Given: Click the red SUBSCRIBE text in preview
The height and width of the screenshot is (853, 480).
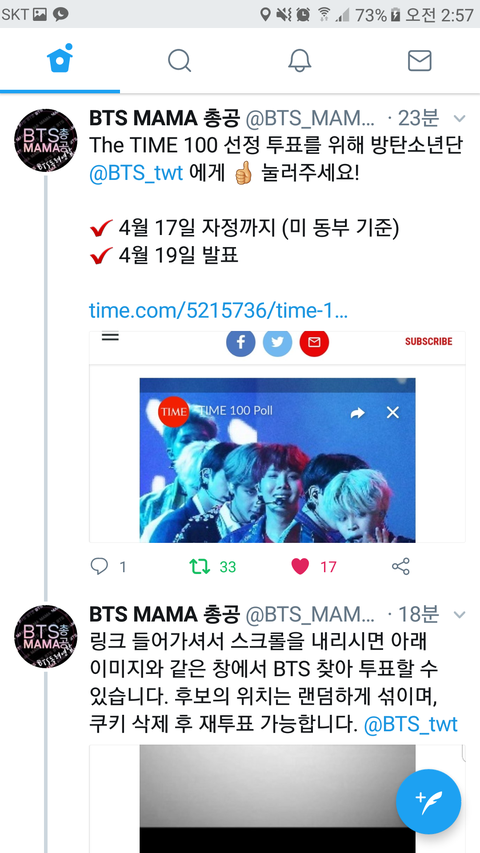Looking at the screenshot, I should (428, 342).
